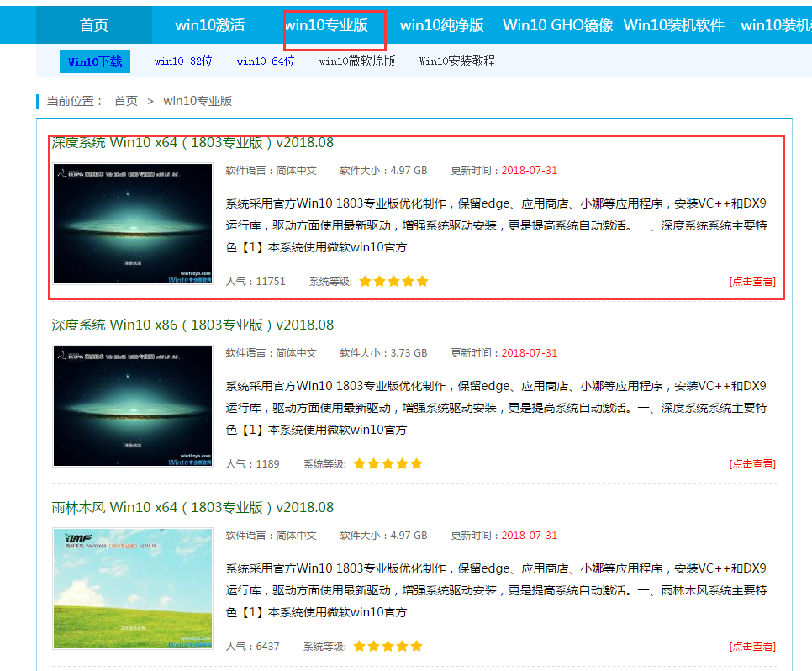Click the blue Win10下载 button
The width and height of the screenshot is (812, 671).
[95, 61]
